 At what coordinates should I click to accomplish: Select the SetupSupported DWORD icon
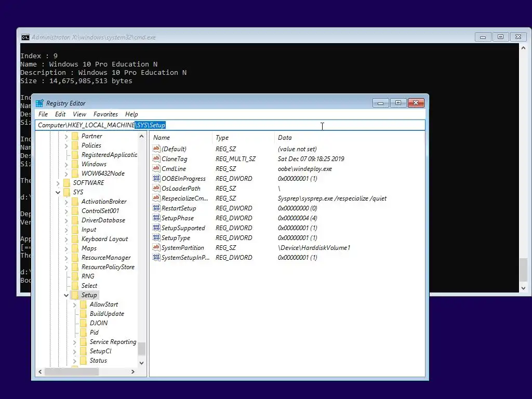tap(156, 228)
